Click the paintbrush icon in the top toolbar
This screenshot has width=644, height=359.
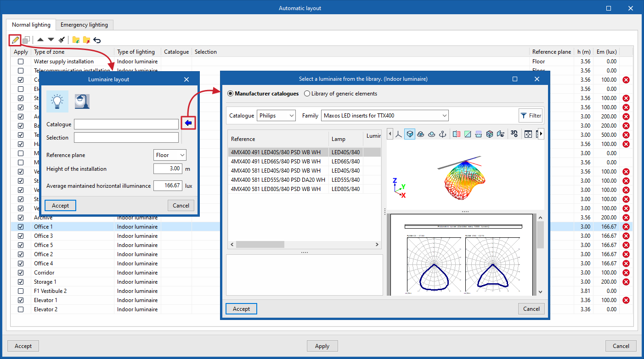(x=62, y=40)
